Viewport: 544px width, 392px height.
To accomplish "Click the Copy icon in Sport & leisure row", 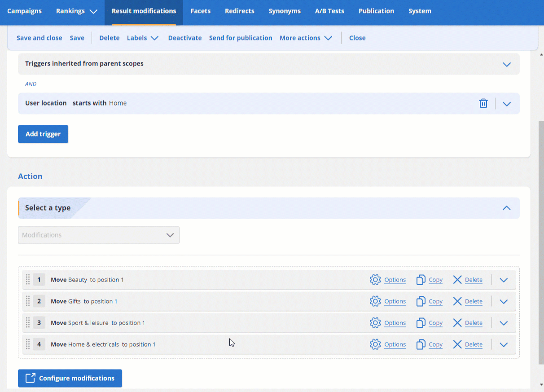I will click(421, 323).
